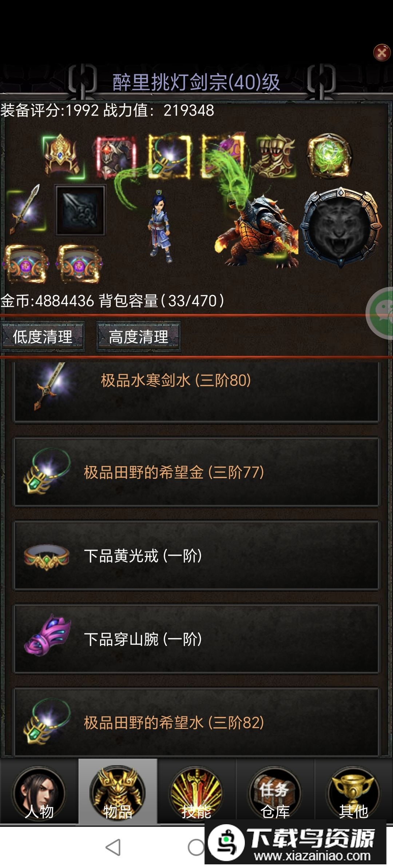Open the green chat bubble icon
The width and height of the screenshot is (393, 868).
381,313
